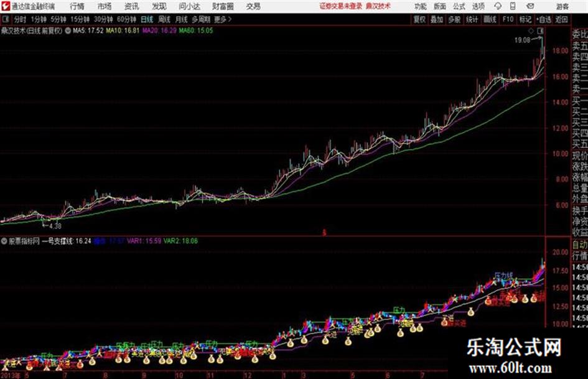The width and height of the screenshot is (588, 379).
Task: Click the 2013年 label on time axis
Action: [x=11, y=375]
